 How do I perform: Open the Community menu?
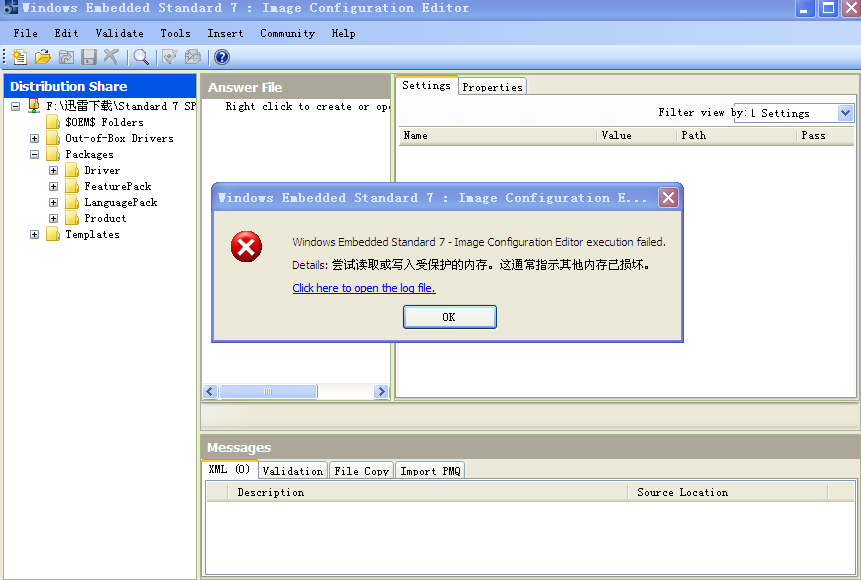[x=287, y=34]
